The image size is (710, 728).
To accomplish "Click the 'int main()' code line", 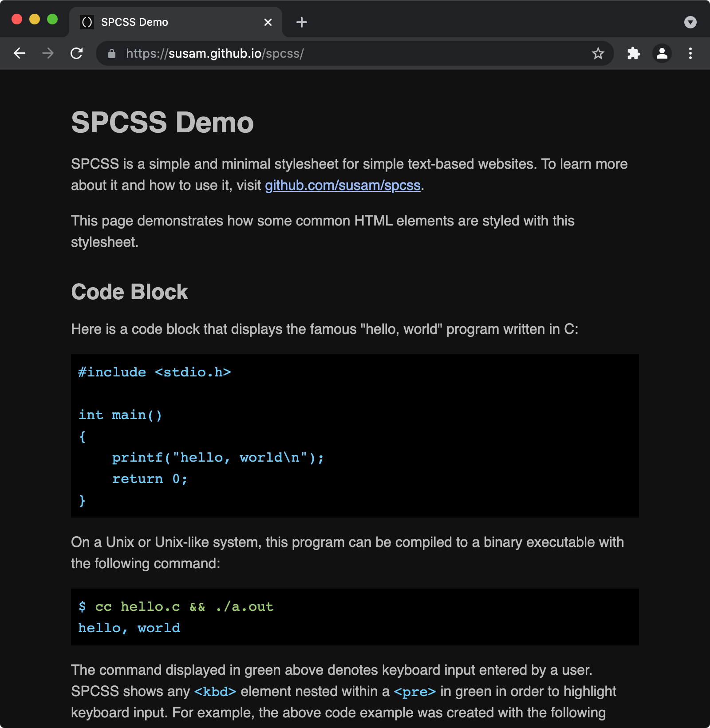I will 120,415.
